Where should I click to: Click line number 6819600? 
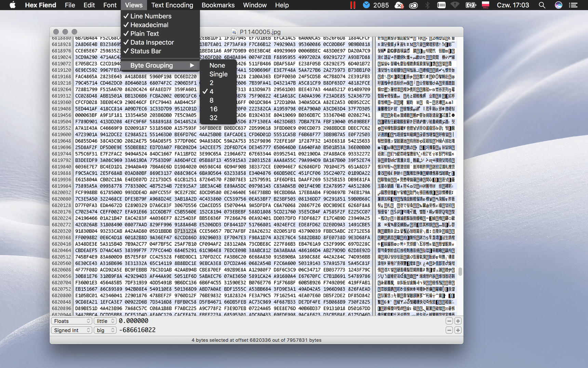click(62, 135)
